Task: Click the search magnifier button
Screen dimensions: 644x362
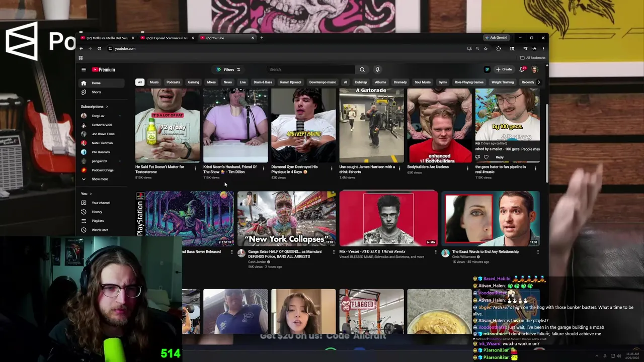Action: (362, 69)
